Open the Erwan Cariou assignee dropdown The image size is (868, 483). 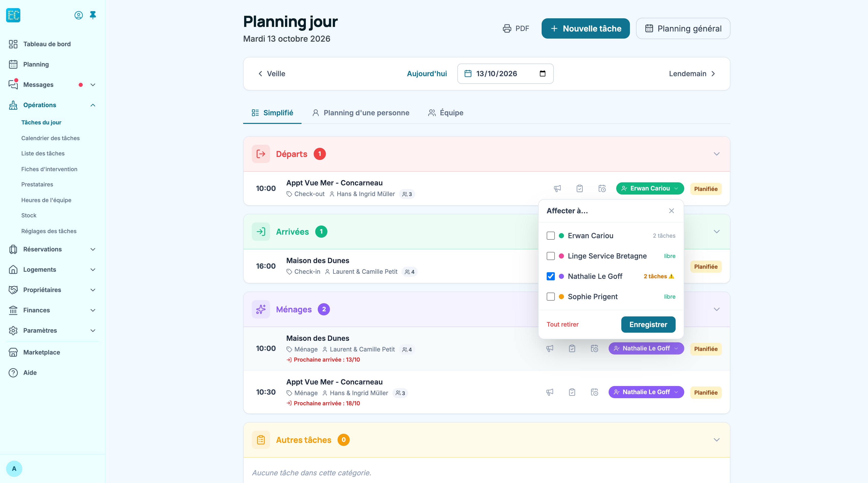coord(650,188)
